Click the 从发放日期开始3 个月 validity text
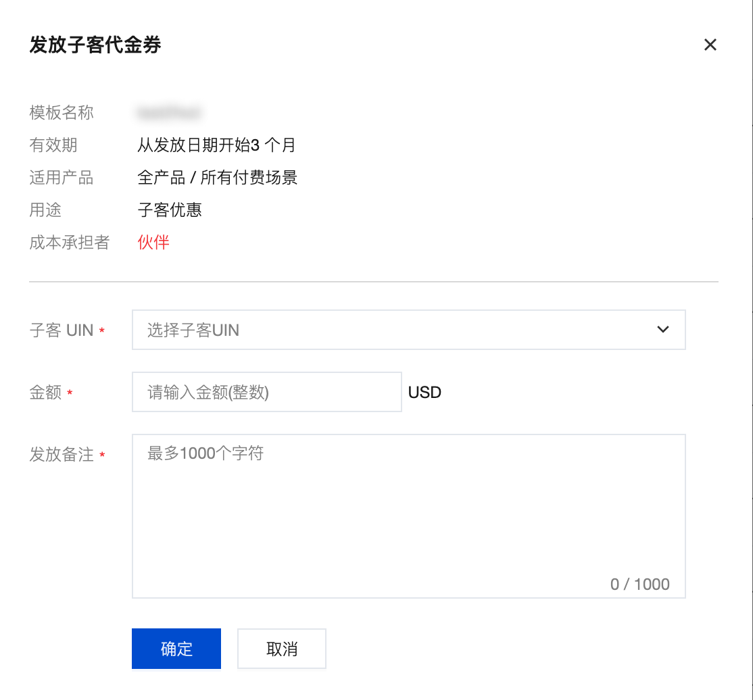The height and width of the screenshot is (700, 753). [x=216, y=145]
